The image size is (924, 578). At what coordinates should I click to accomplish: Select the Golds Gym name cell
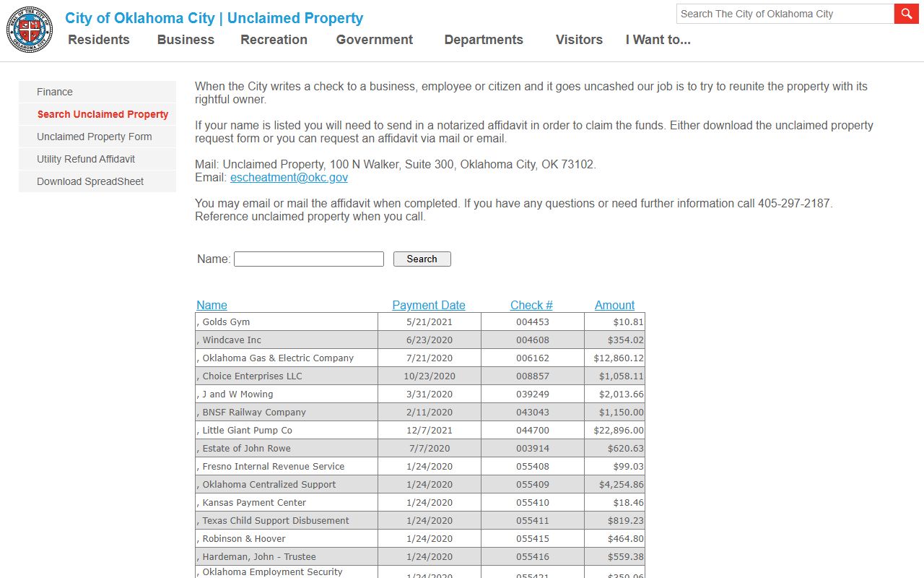[x=287, y=322]
